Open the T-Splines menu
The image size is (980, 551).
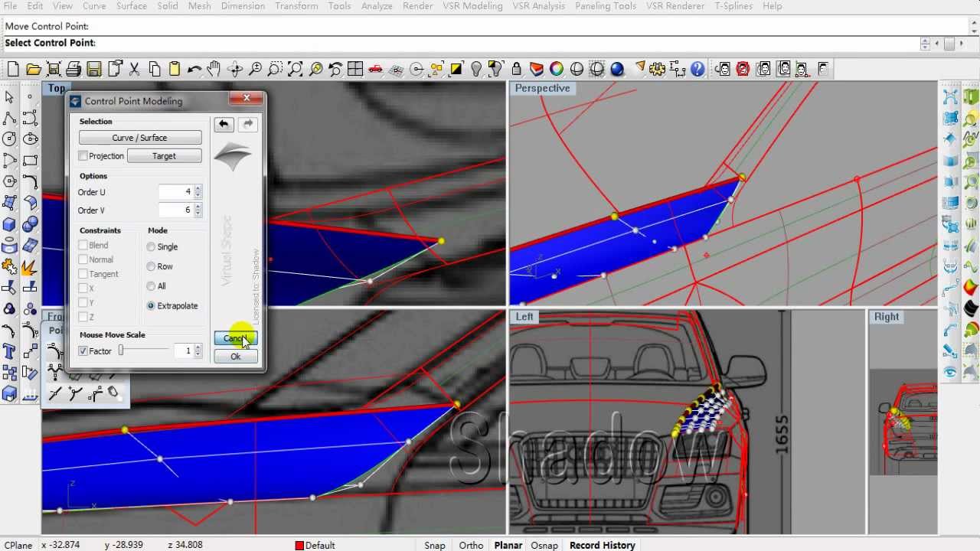tap(733, 6)
